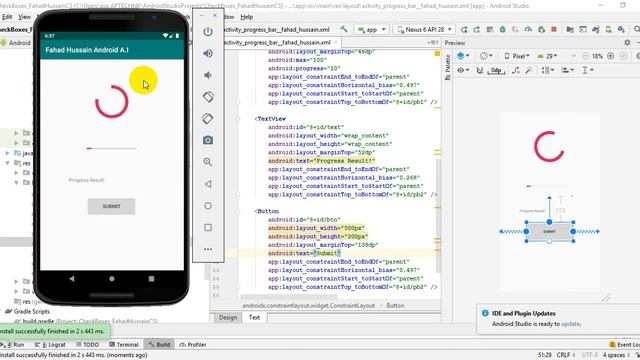Switch to the Text tab
Screen dimensions: 640x360
point(254,318)
